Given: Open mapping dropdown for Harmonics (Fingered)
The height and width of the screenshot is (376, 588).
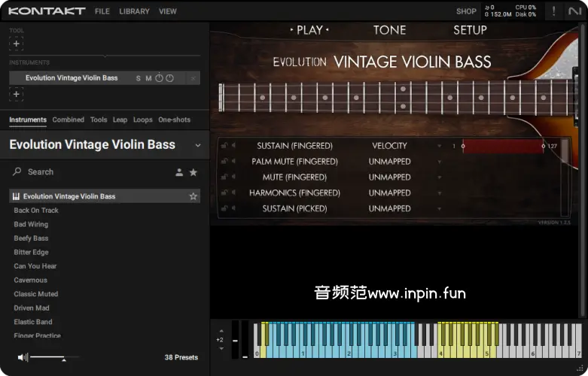Looking at the screenshot, I should point(439,193).
